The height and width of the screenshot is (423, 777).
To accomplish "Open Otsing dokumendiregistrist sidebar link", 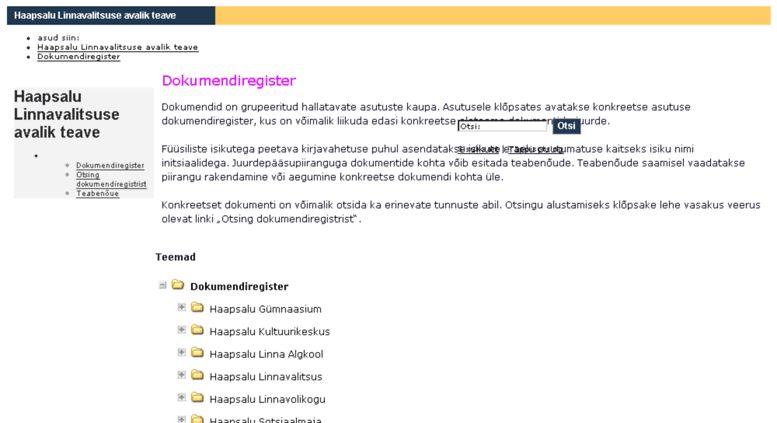I will tap(111, 179).
